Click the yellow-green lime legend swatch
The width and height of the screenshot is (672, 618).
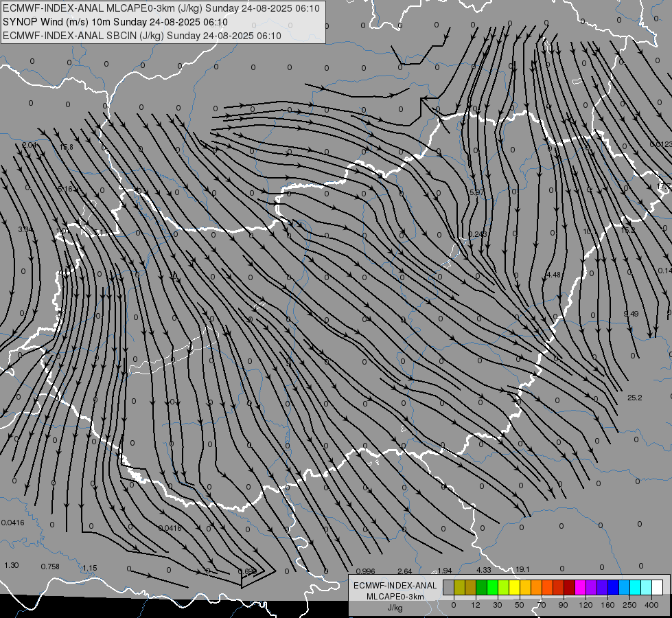[x=504, y=587]
